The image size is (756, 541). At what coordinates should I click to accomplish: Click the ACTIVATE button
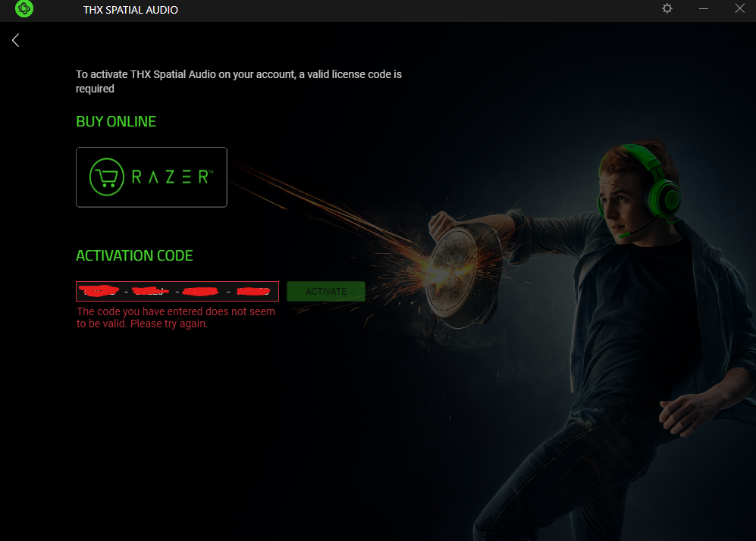coord(326,292)
